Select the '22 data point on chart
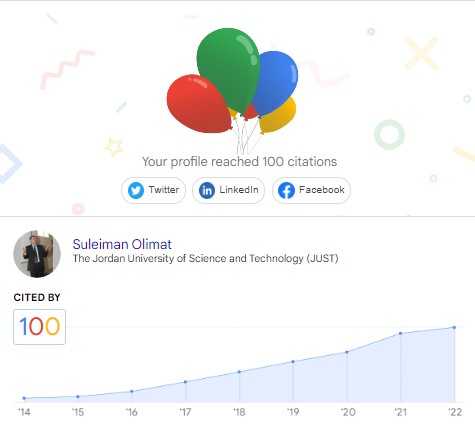Viewport: 475px width, 428px height. (454, 327)
